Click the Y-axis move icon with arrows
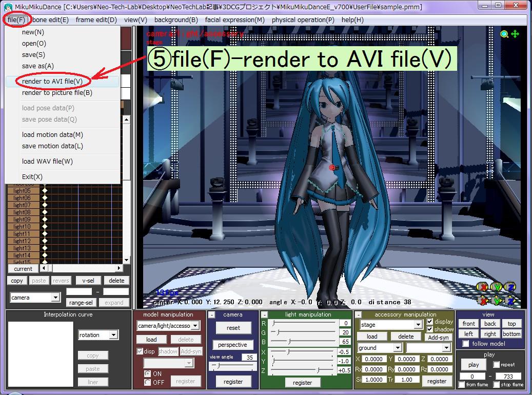Viewport: 532px width, 395px height. [497, 300]
